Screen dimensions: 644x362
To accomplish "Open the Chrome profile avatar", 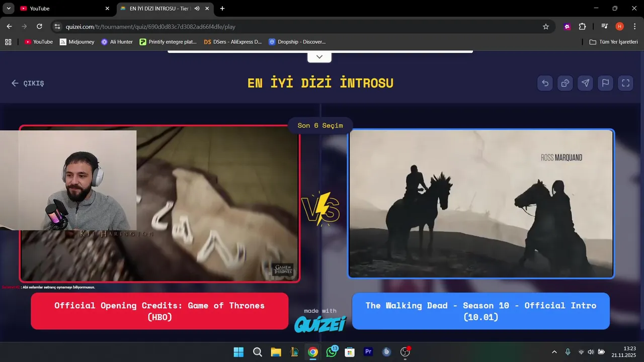I will pos(619,27).
